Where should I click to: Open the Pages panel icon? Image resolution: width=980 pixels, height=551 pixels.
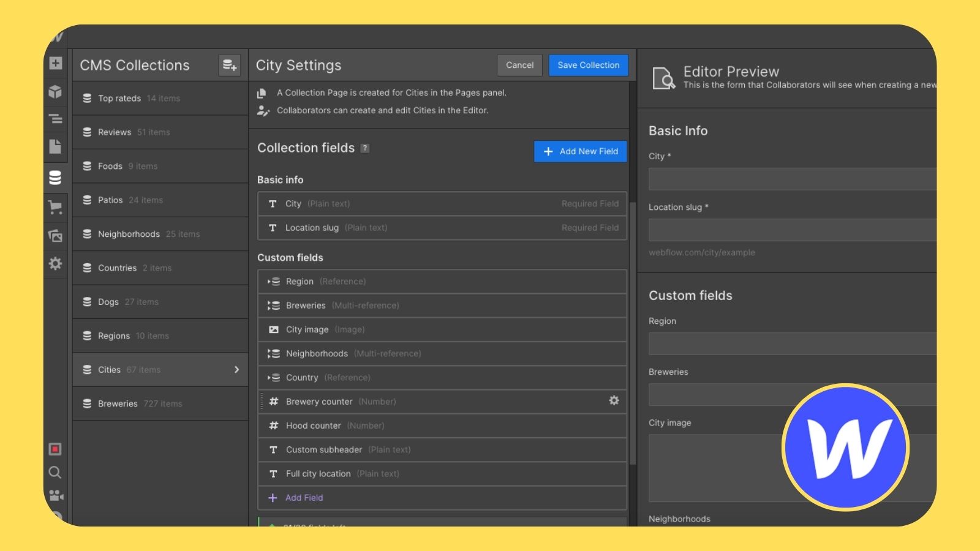[x=55, y=146]
